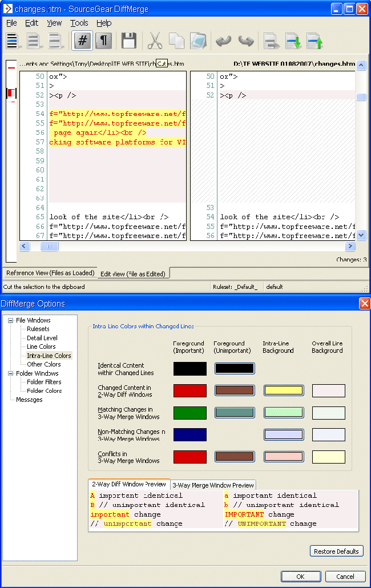Click the Copy toolbar icon

(176, 41)
